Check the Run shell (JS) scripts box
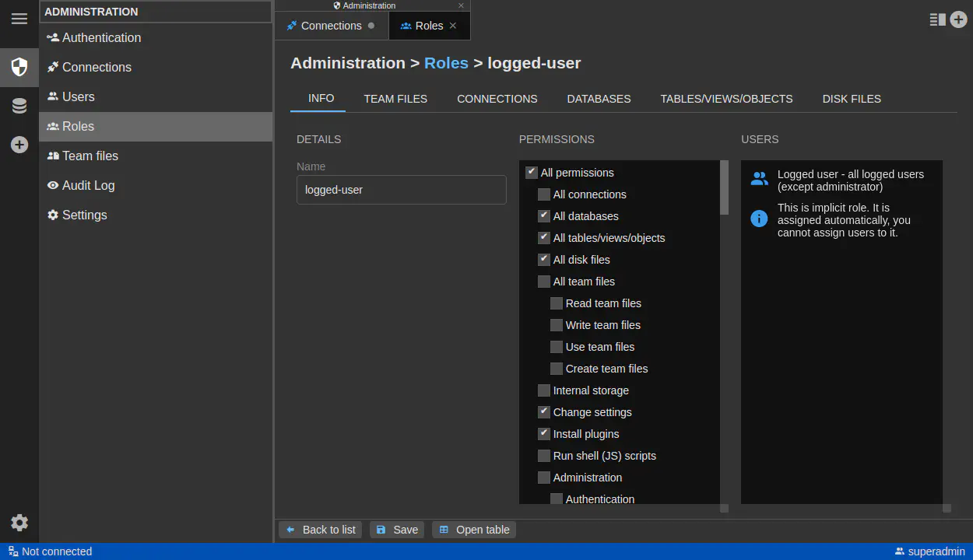Screen dimensions: 973x560 point(544,456)
